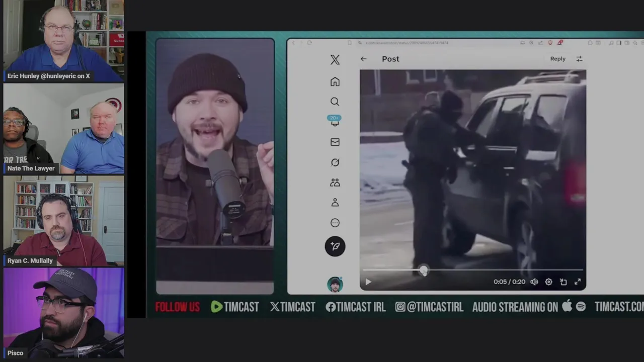Mute the video using speaker icon
The image size is (644, 362).
tap(534, 282)
